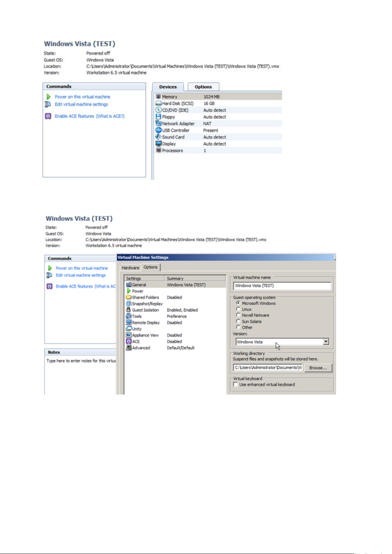Click the Power setting green arrow icon
This screenshot has width=392, height=554.
click(129, 291)
